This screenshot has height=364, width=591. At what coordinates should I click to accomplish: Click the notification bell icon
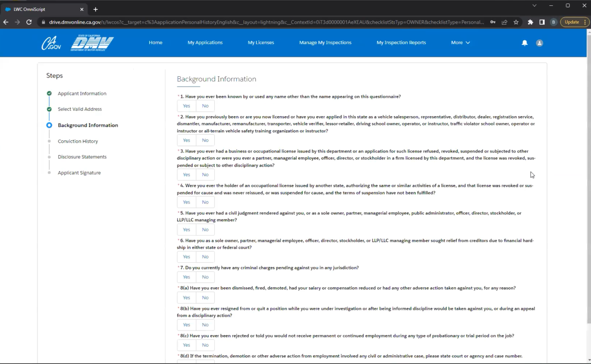pos(525,43)
